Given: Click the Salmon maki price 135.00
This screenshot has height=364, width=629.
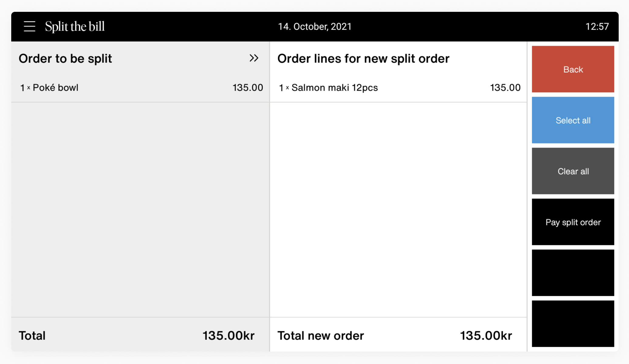Looking at the screenshot, I should tap(505, 88).
